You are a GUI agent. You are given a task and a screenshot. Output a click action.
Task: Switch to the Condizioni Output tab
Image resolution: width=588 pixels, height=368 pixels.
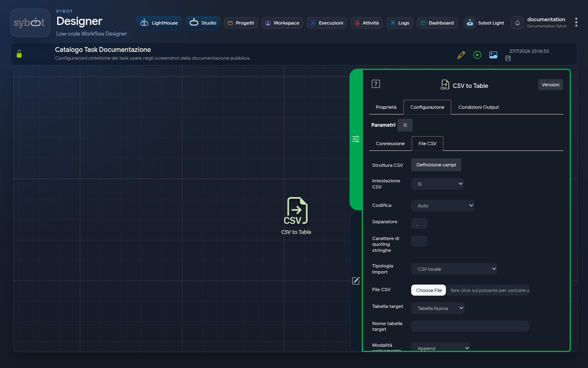(479, 107)
